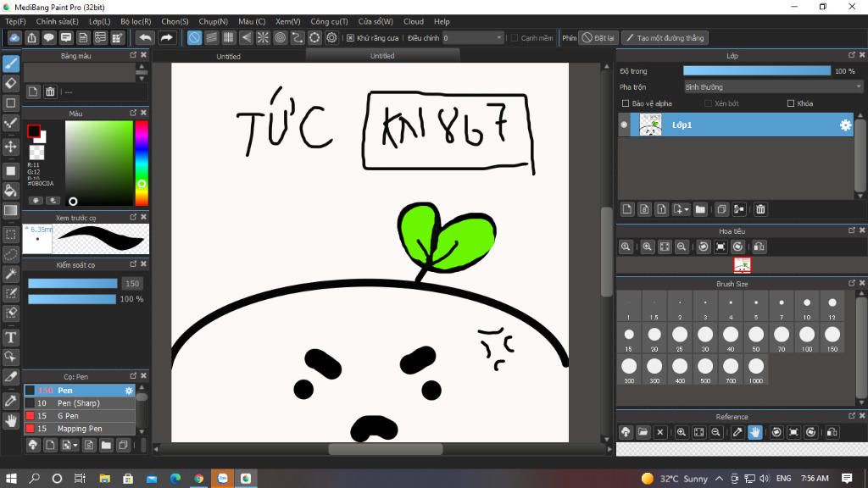
Task: Select the Bucket fill tool
Action: pos(10,191)
